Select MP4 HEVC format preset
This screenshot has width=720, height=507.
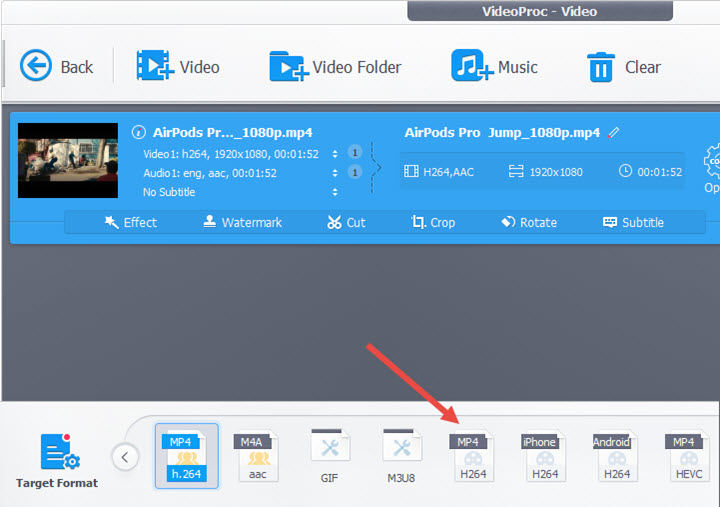point(688,456)
